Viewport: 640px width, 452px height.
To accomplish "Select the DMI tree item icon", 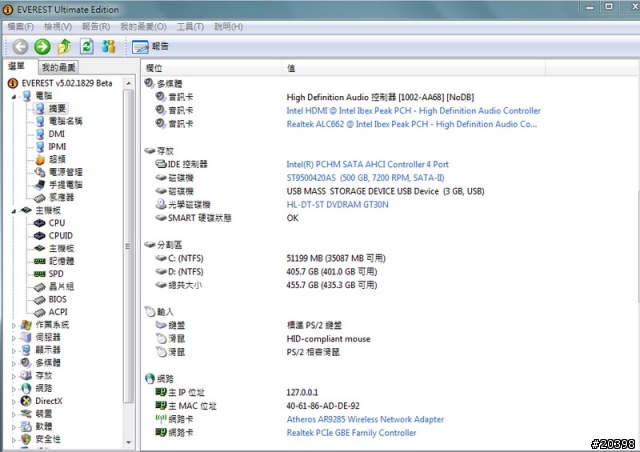I will 40,134.
